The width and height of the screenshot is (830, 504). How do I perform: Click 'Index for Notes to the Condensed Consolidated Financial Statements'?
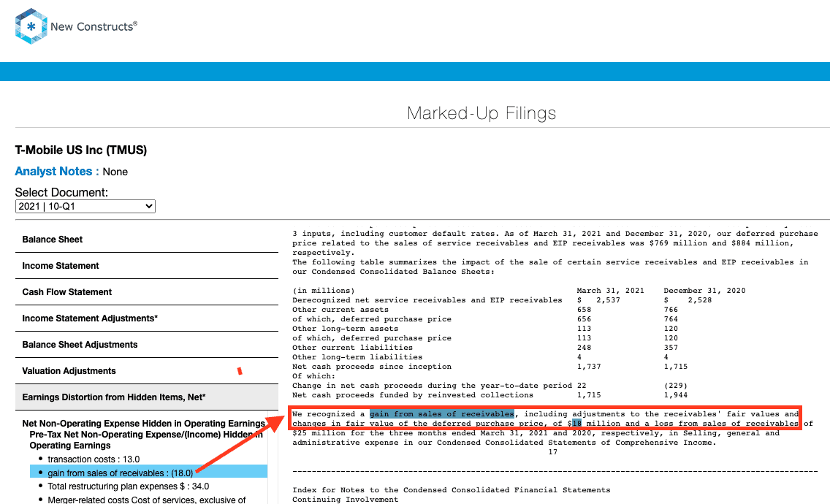(x=452, y=490)
